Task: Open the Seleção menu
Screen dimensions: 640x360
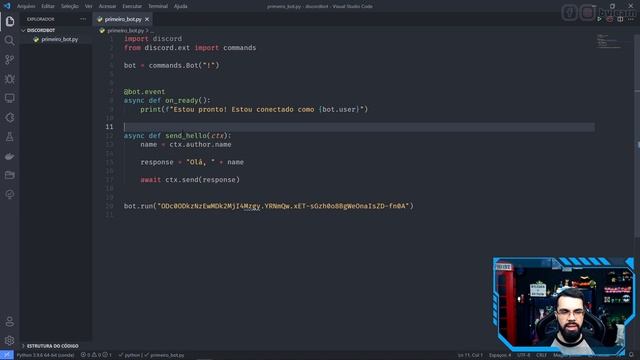Action: coord(70,6)
